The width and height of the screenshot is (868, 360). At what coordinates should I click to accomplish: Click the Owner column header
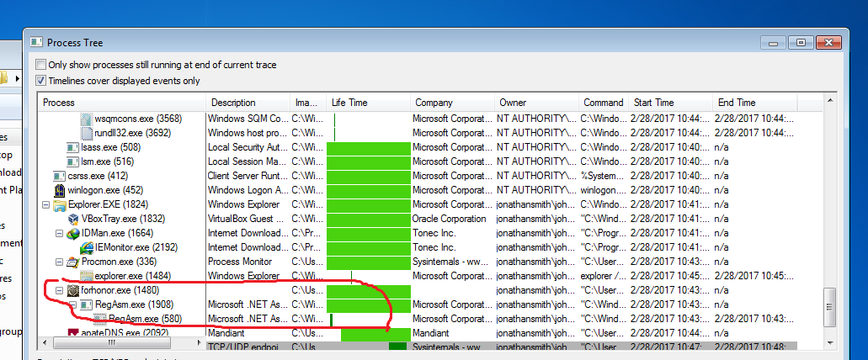pyautogui.click(x=537, y=103)
